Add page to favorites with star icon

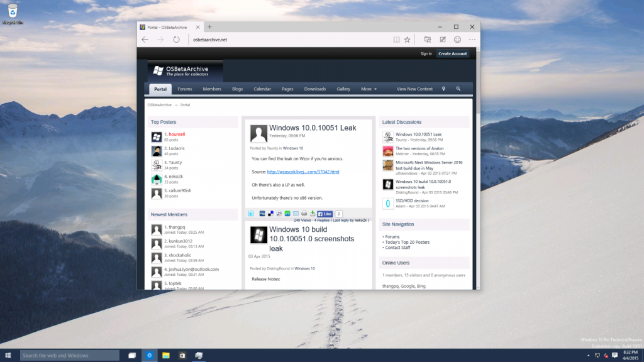407,40
